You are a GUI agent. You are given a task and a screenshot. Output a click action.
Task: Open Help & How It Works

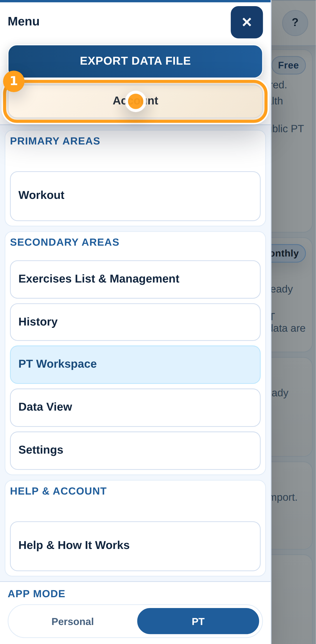click(135, 546)
